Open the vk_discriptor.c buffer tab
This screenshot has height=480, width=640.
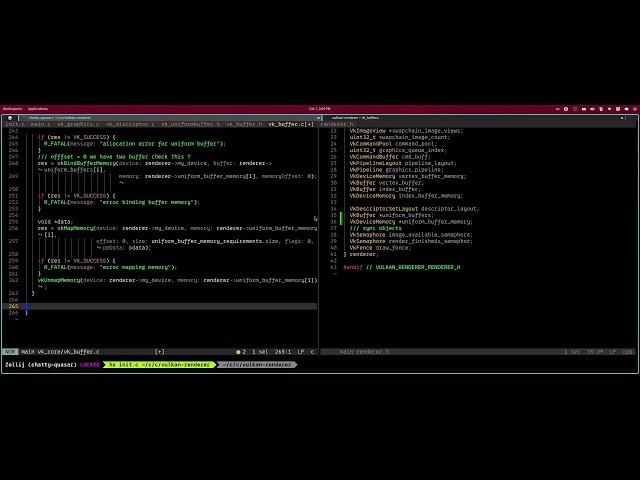tap(130, 124)
